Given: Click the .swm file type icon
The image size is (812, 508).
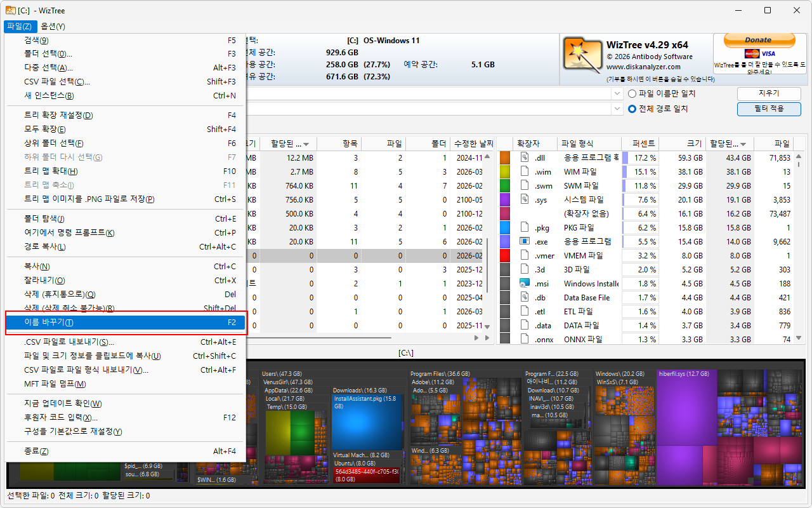Looking at the screenshot, I should (x=525, y=185).
